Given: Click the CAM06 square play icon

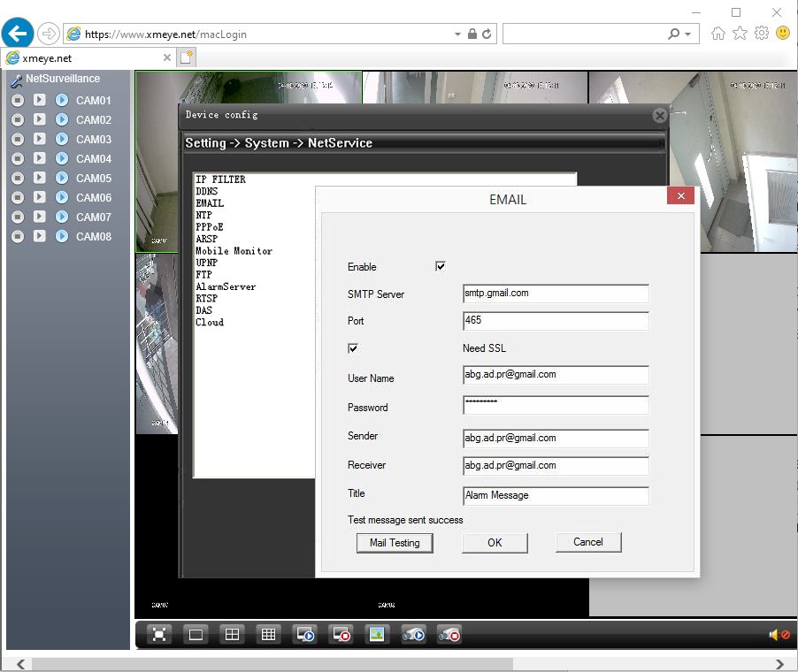Looking at the screenshot, I should (40, 197).
